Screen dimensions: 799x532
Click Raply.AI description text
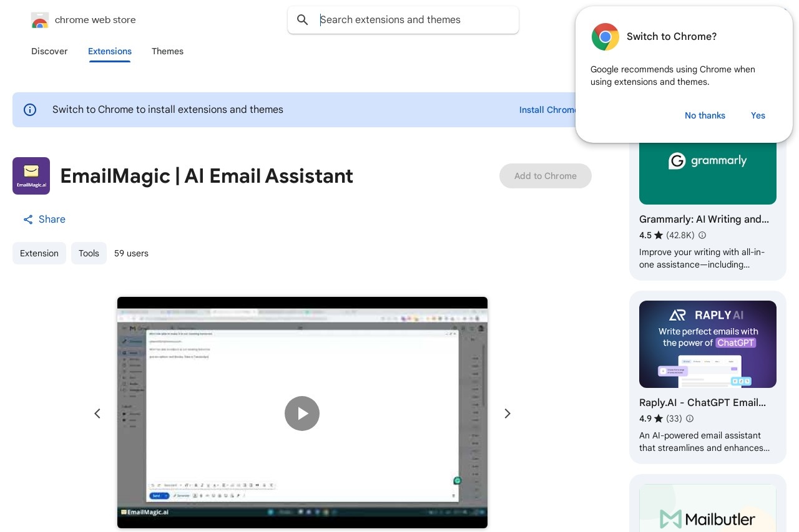coord(704,442)
